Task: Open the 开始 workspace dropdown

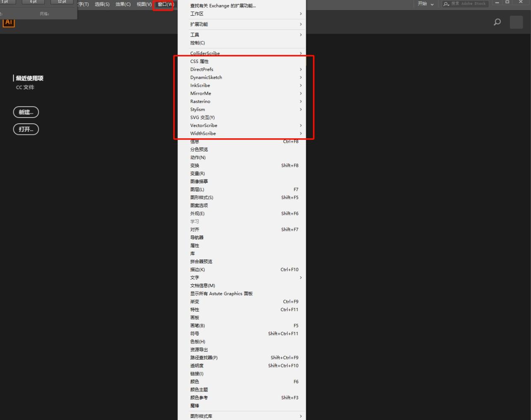Action: (425, 4)
